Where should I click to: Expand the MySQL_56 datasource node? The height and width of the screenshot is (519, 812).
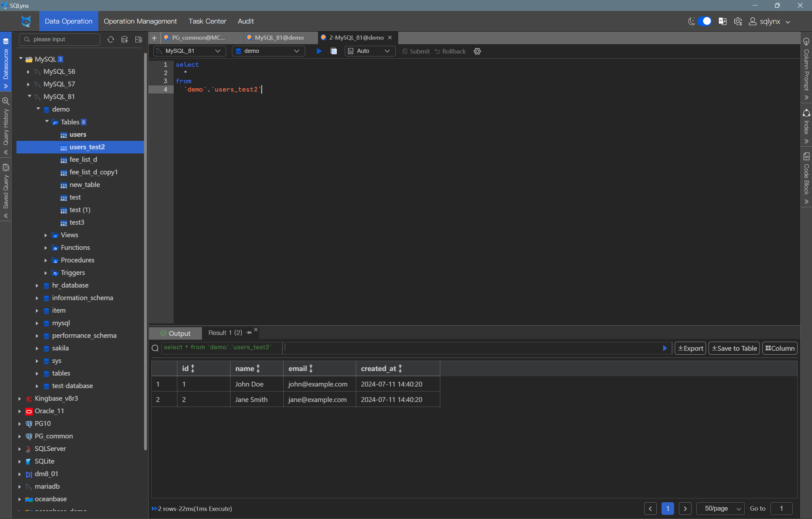coord(28,72)
